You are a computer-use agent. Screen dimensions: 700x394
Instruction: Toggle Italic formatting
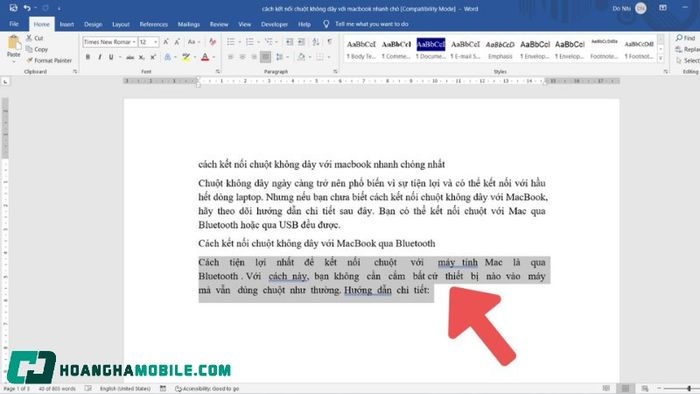click(99, 57)
